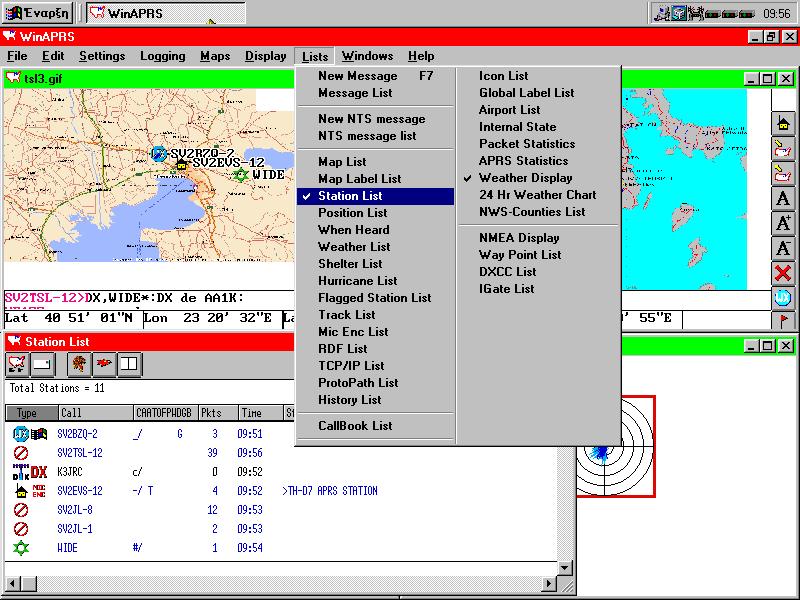This screenshot has width=800, height=600.
Task: Click the envelope message icon in Station List toolbar
Action: (42, 364)
